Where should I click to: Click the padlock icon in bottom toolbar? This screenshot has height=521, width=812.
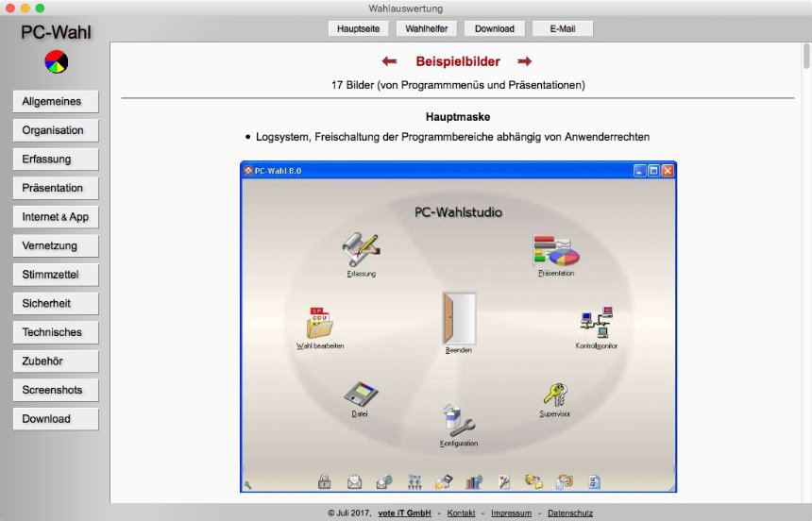pyautogui.click(x=324, y=481)
